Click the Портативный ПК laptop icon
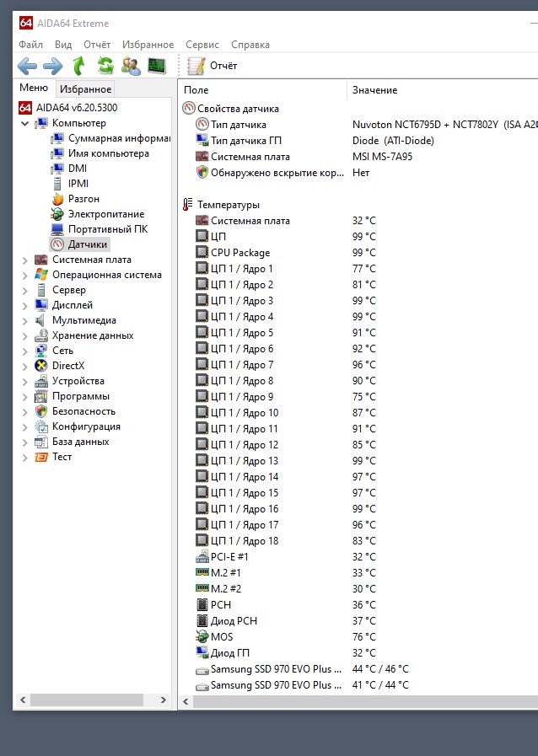The image size is (538, 756). tap(57, 229)
